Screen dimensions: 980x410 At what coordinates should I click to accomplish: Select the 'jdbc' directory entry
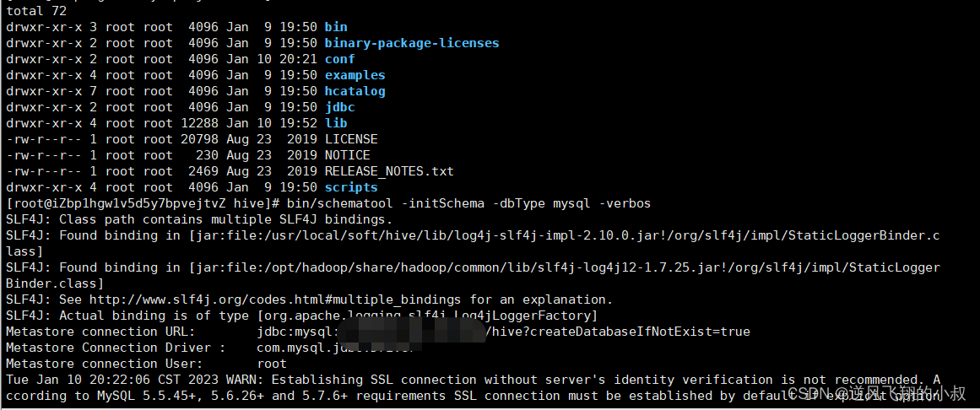339,107
